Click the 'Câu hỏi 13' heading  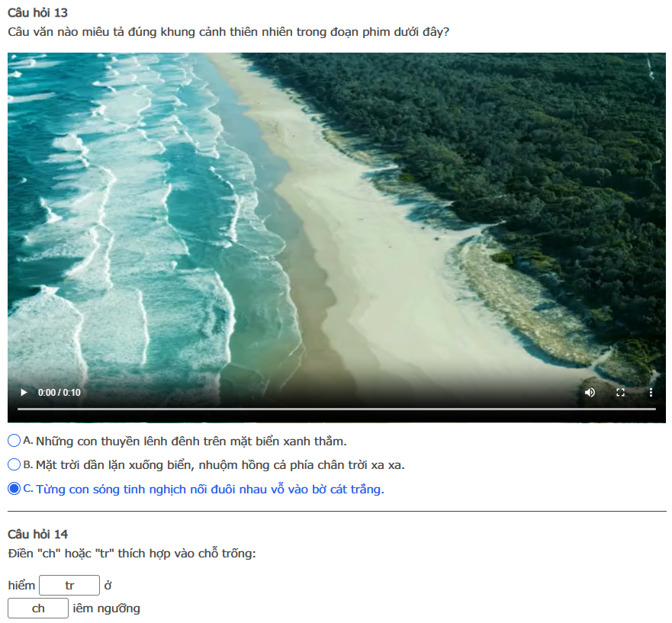coord(37,13)
